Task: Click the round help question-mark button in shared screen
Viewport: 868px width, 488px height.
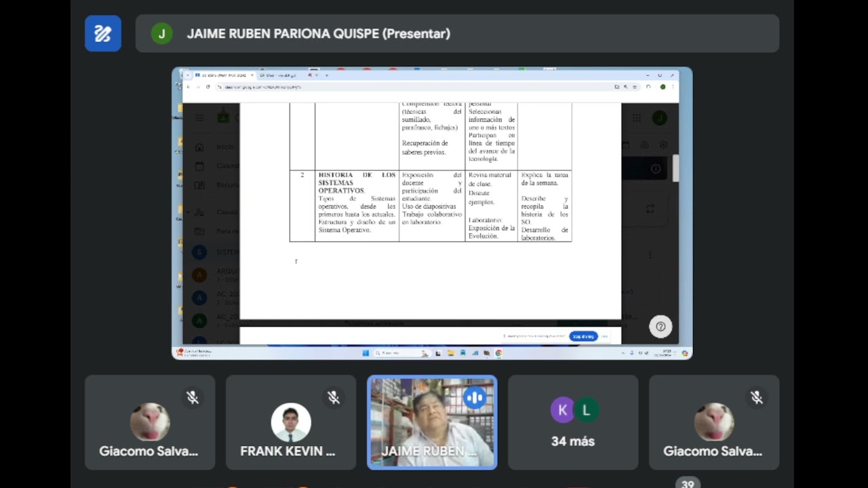Action: [660, 327]
